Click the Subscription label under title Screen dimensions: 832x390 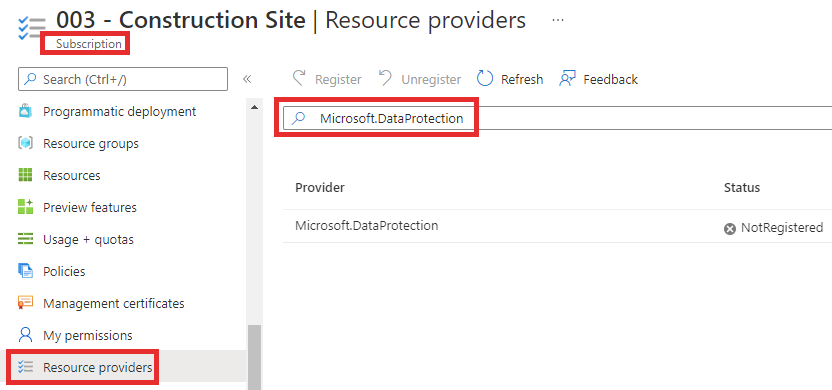[89, 44]
